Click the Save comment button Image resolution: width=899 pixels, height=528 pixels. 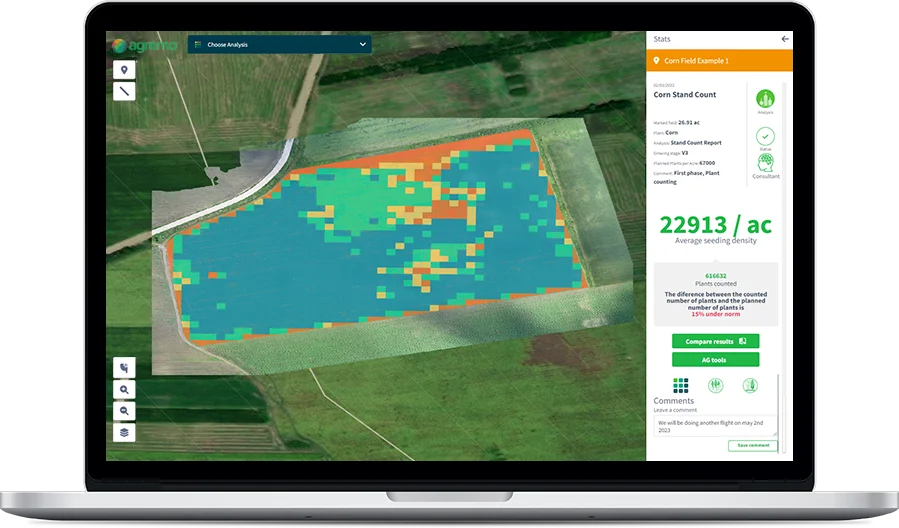[x=753, y=445]
